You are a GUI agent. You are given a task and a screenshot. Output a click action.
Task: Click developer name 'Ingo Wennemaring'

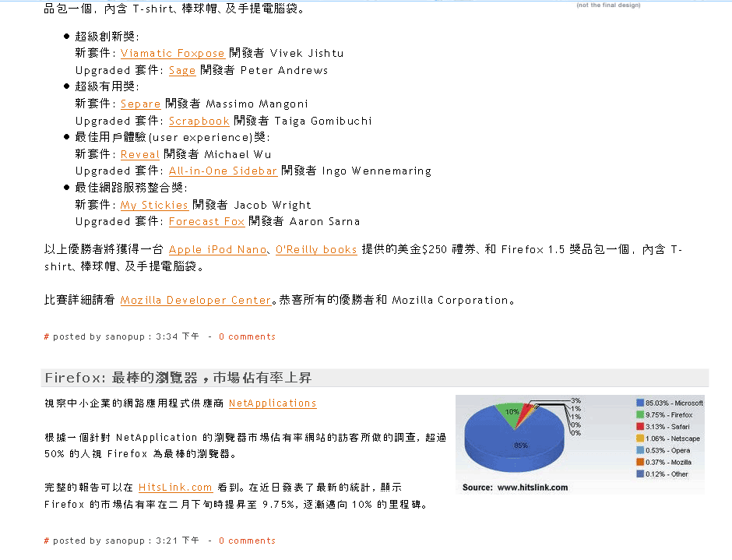[377, 171]
